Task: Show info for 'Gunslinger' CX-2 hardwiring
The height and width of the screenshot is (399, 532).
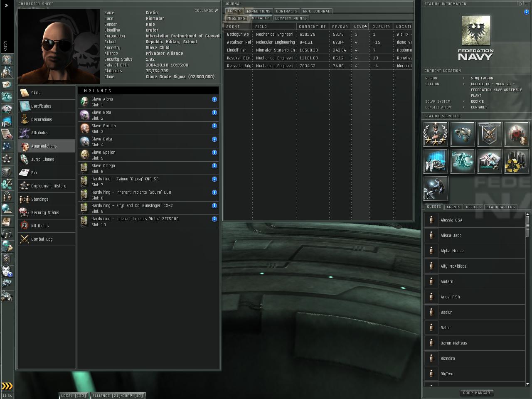Action: point(214,206)
